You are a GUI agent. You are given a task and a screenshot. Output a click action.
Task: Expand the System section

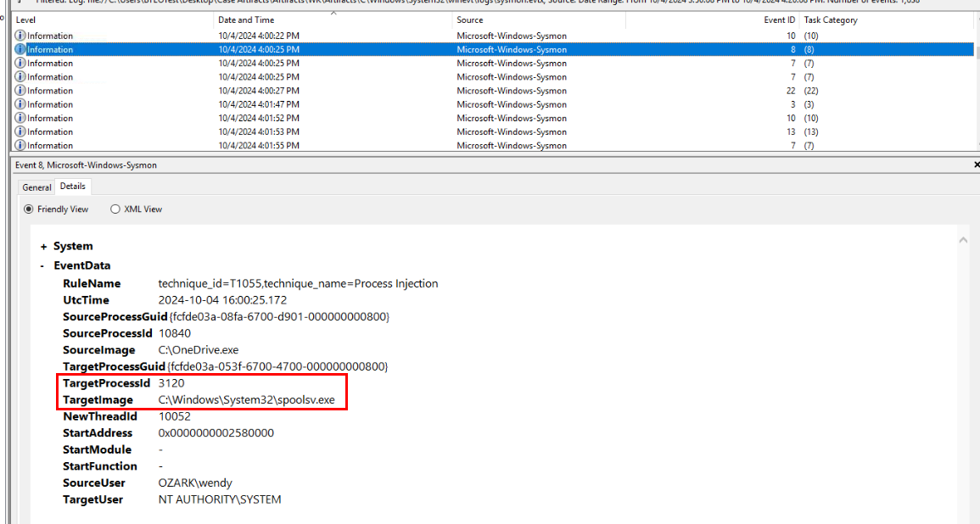43,247
